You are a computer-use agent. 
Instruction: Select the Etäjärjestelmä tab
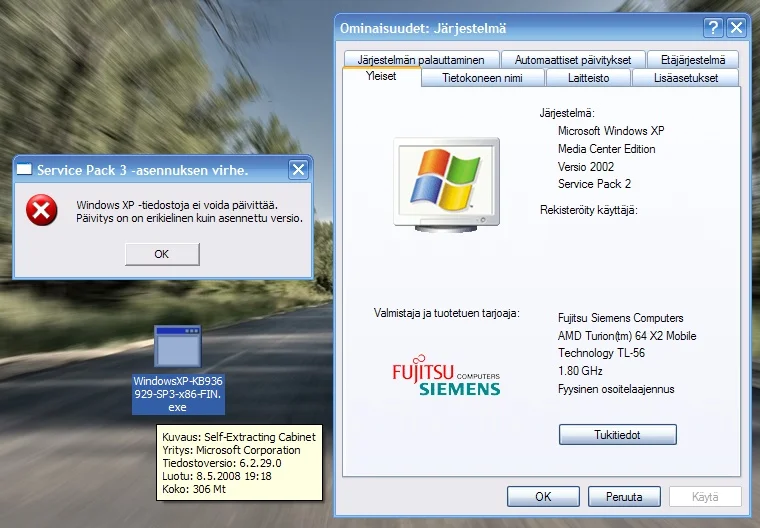(693, 60)
